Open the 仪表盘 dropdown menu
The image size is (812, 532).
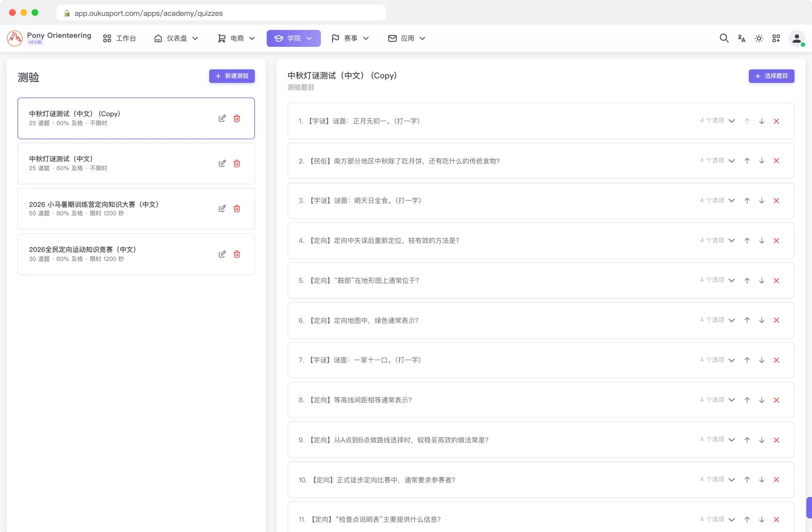click(x=176, y=38)
